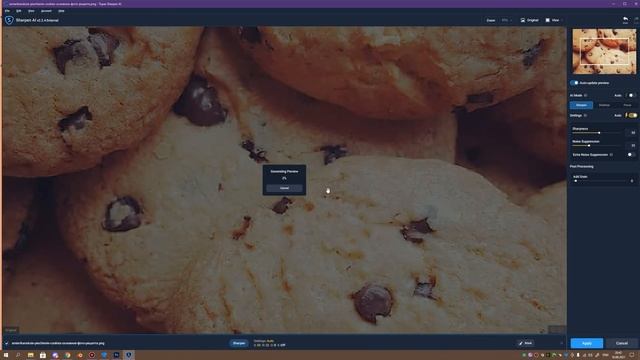Open the Help menu
The height and width of the screenshot is (360, 640).
pos(61,11)
